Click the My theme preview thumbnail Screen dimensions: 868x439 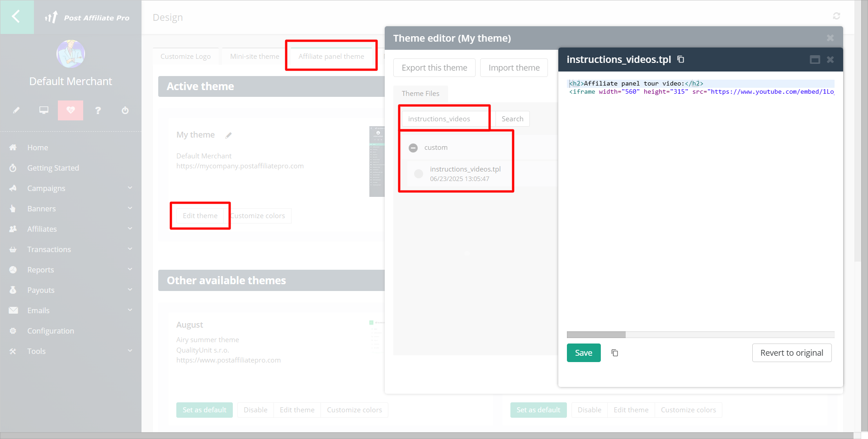377,162
